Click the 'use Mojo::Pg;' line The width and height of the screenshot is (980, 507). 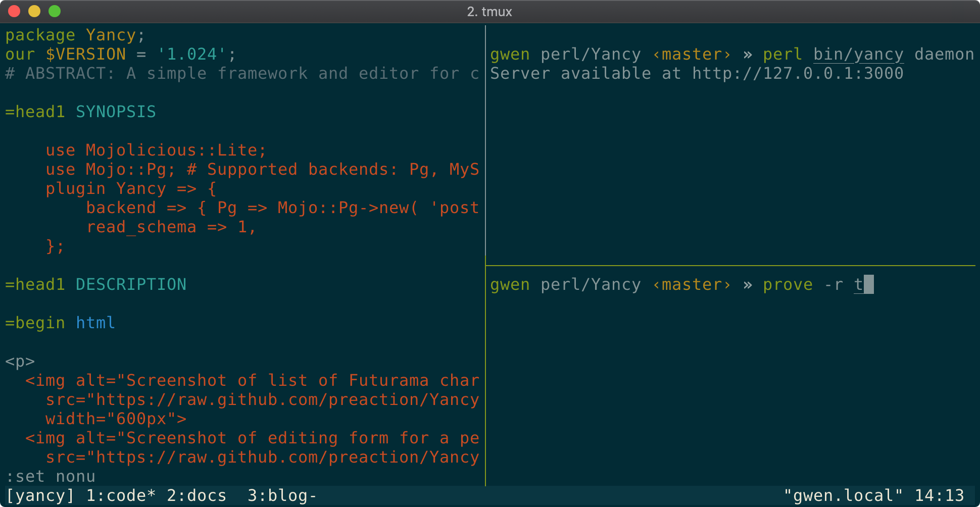[x=262, y=169]
